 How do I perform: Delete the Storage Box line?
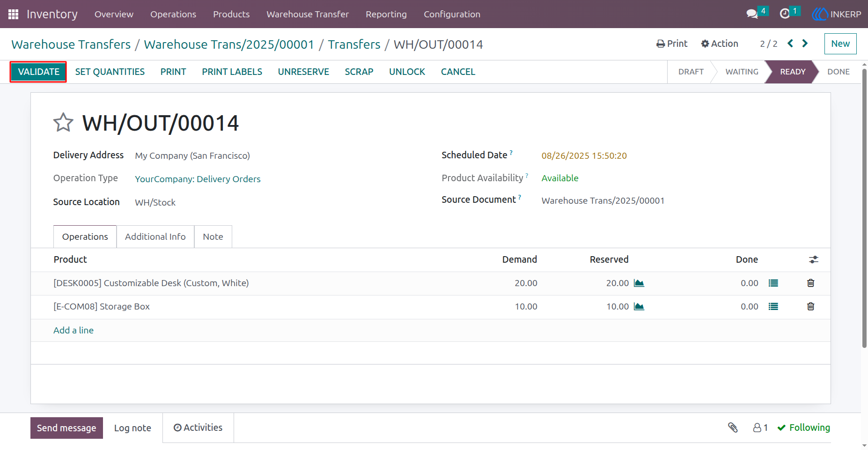(811, 306)
